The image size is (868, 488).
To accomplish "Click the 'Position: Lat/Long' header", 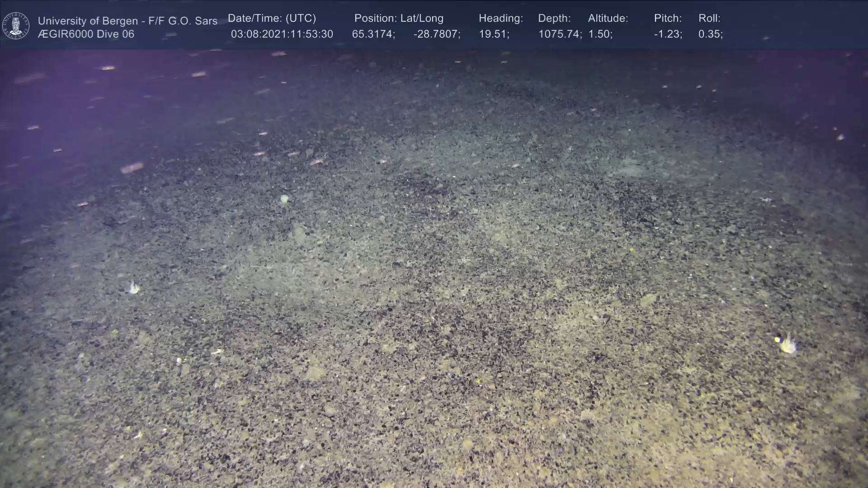I will [399, 19].
